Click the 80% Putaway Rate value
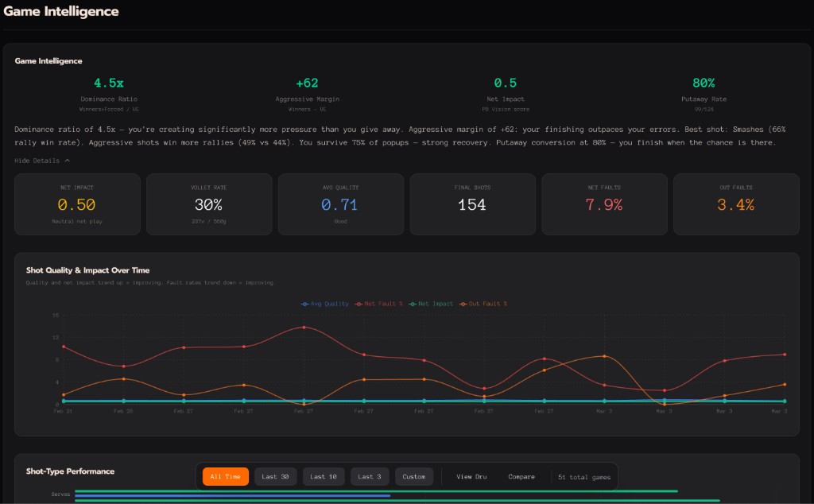Image resolution: width=814 pixels, height=504 pixels. click(704, 83)
